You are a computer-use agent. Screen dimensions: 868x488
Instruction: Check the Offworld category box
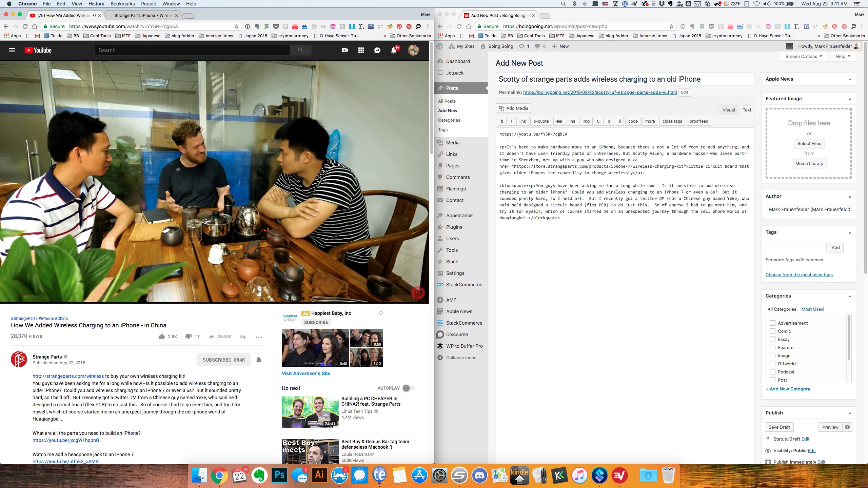pyautogui.click(x=773, y=364)
